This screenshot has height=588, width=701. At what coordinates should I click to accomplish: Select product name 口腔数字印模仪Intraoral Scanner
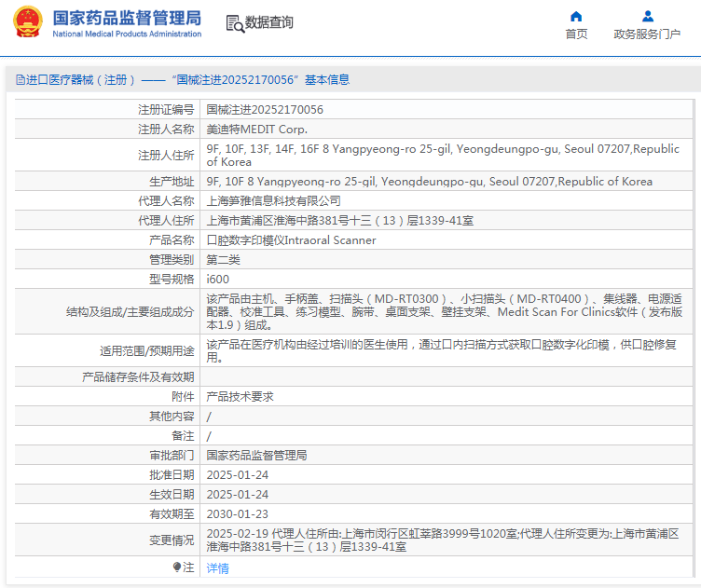291,240
